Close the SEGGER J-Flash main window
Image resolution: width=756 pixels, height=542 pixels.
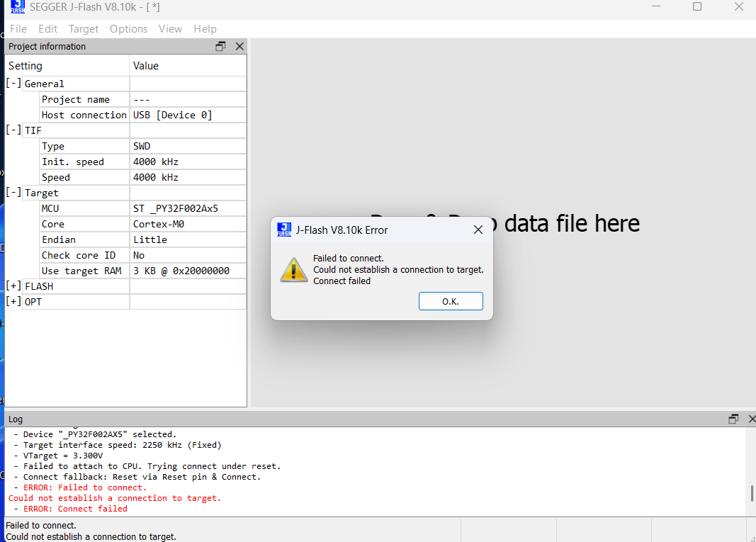click(x=739, y=7)
